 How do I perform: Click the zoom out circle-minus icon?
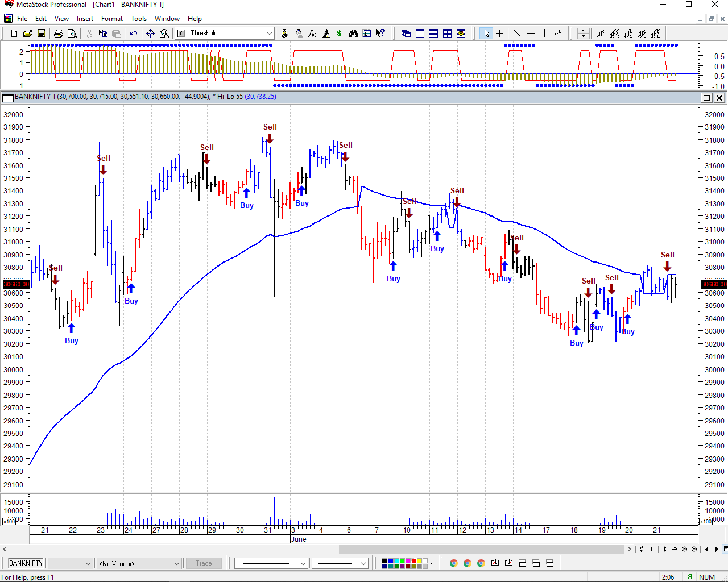685,549
